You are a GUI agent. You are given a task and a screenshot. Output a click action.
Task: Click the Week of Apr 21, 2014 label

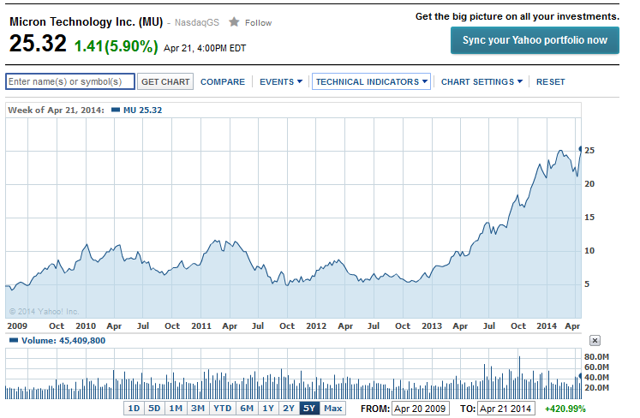tap(56, 110)
